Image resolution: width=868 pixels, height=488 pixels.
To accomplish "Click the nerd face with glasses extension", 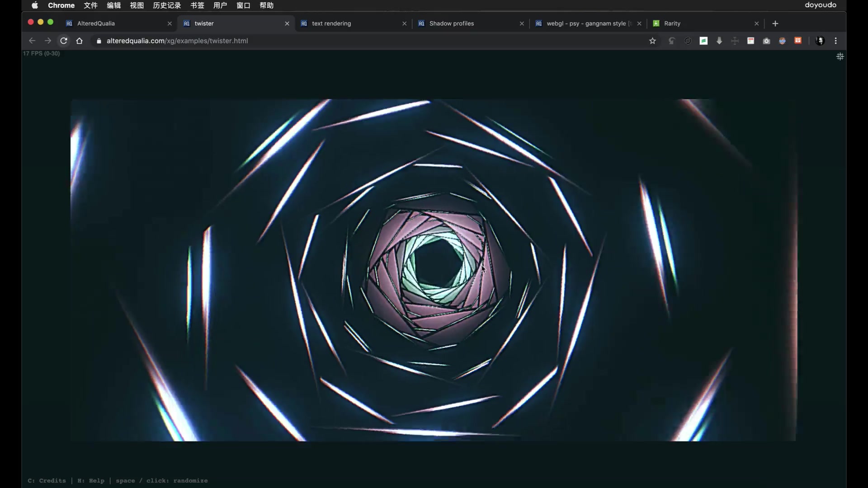I will pos(782,41).
